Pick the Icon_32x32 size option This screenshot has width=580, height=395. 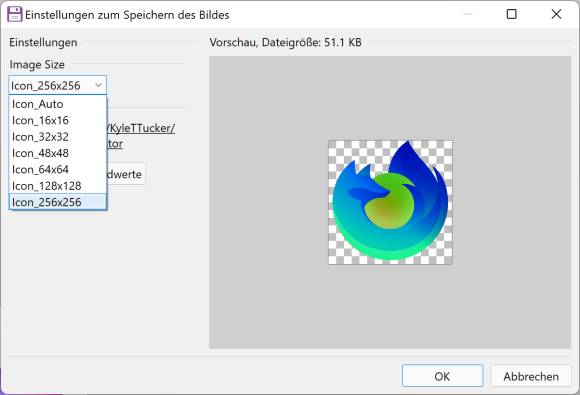pyautogui.click(x=58, y=136)
